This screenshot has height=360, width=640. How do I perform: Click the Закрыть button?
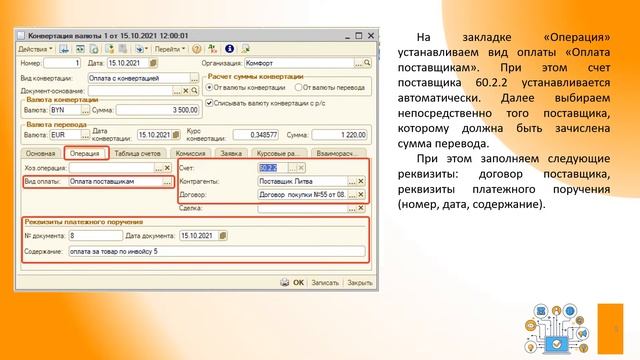360,282
